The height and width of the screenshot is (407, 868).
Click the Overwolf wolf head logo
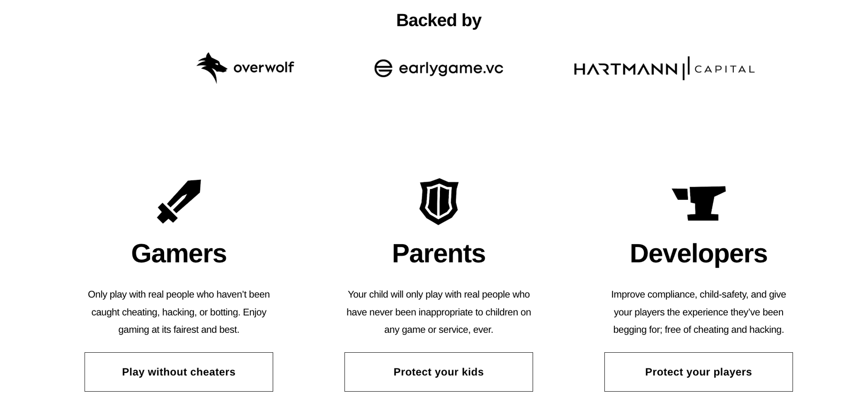(x=212, y=67)
